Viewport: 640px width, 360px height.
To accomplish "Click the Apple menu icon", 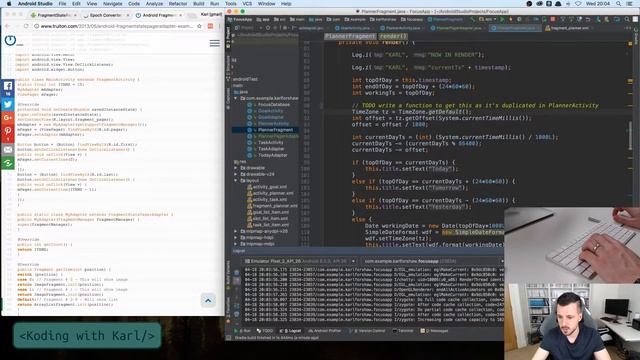I will click(9, 4).
